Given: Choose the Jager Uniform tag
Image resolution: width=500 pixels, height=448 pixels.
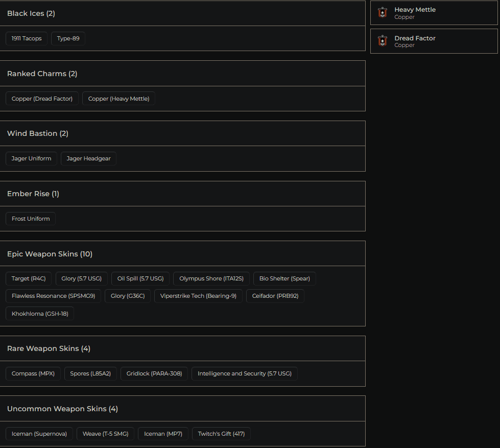Looking at the screenshot, I should tap(31, 158).
